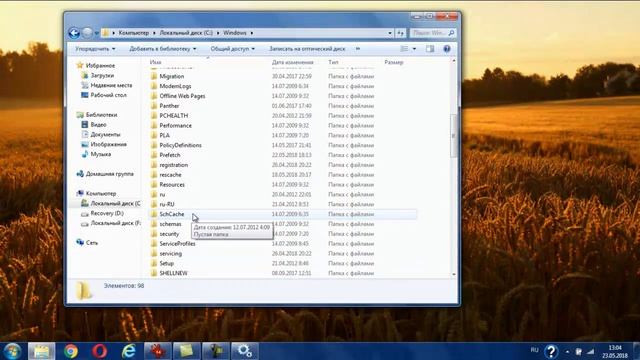Screen dimensions: 640x360
Task: Click Локальный диск (C:) in address breadcrumb
Action: click(186, 33)
